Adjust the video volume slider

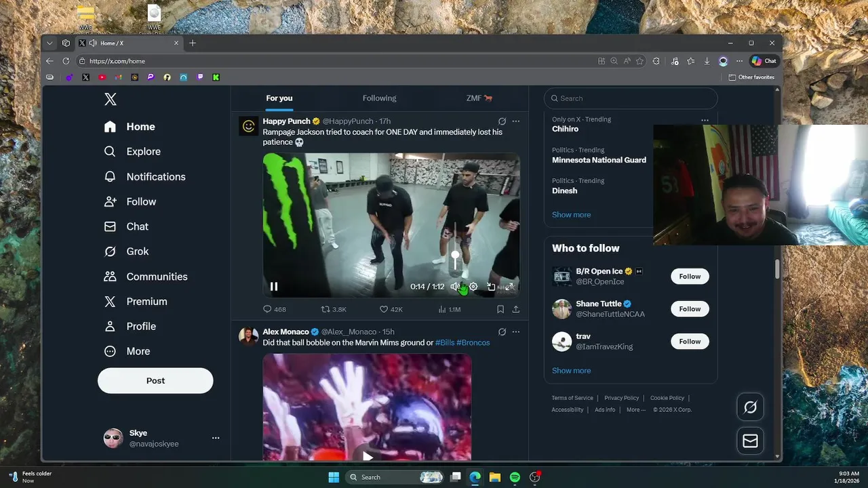click(x=455, y=256)
